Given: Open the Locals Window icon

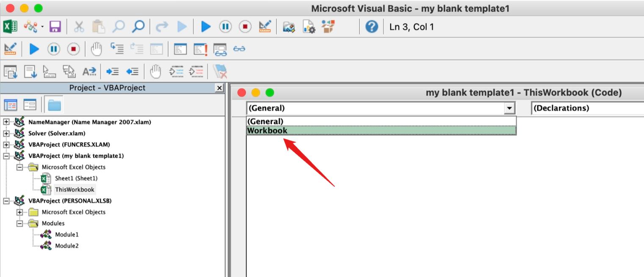Looking at the screenshot, I should pos(181,49).
